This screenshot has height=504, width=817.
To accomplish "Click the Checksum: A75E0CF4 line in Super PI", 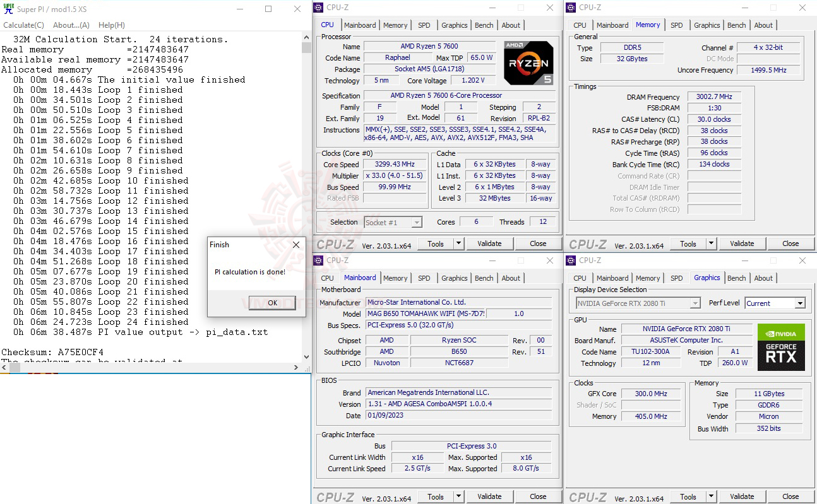I will pos(52,352).
